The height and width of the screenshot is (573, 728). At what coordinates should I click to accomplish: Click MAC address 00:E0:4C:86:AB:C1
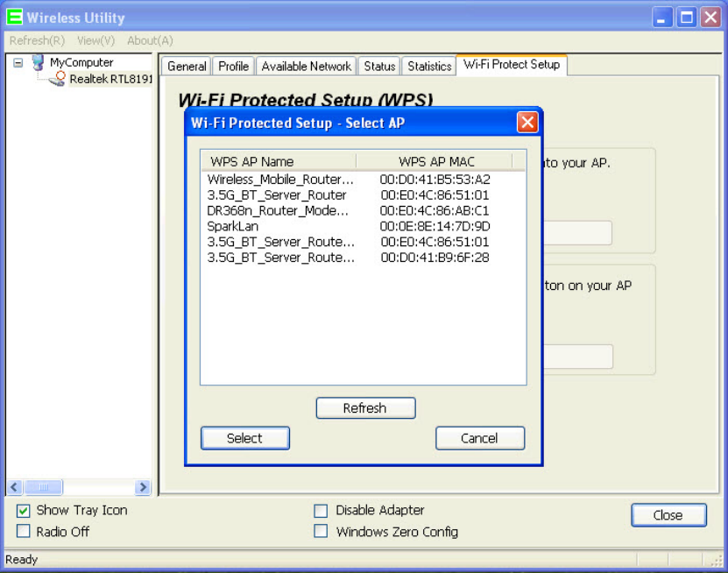pyautogui.click(x=435, y=211)
